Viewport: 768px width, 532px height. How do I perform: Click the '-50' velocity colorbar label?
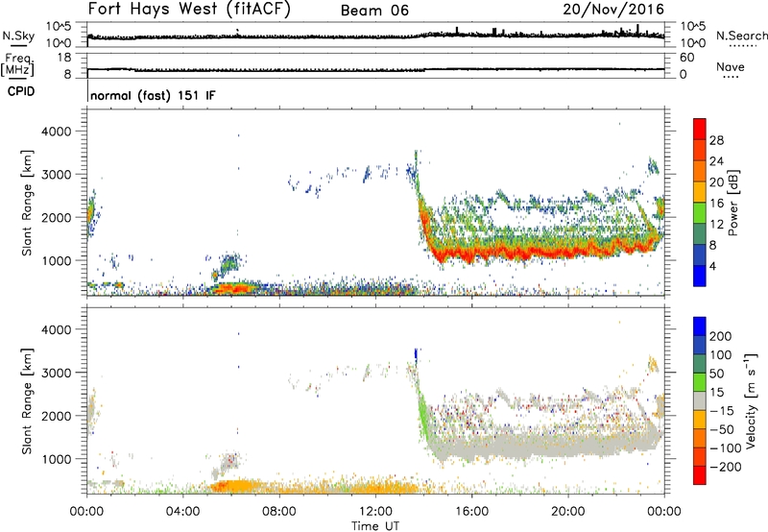click(721, 429)
